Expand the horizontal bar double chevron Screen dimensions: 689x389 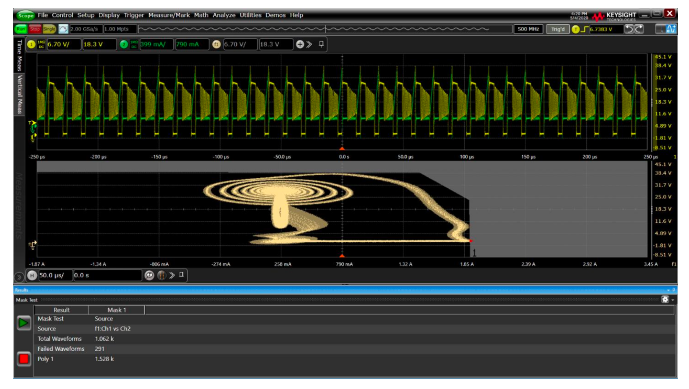[x=172, y=275]
